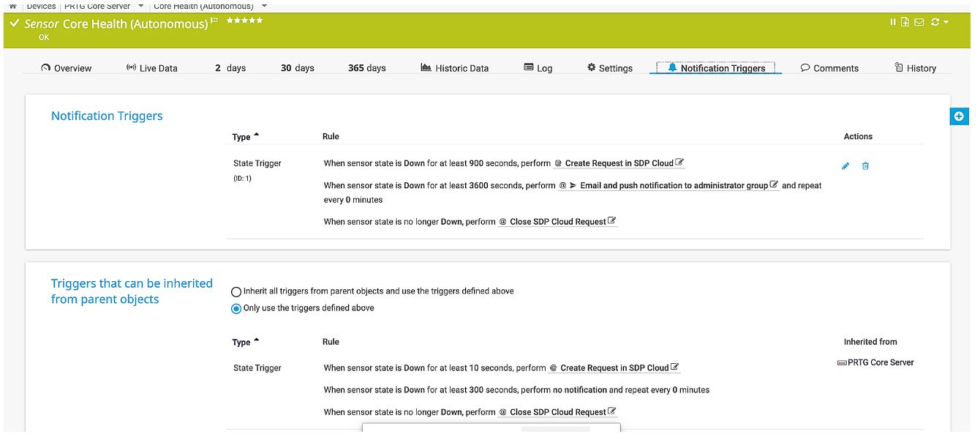Click the PRTG Core Server inherited-from link

[x=880, y=362]
